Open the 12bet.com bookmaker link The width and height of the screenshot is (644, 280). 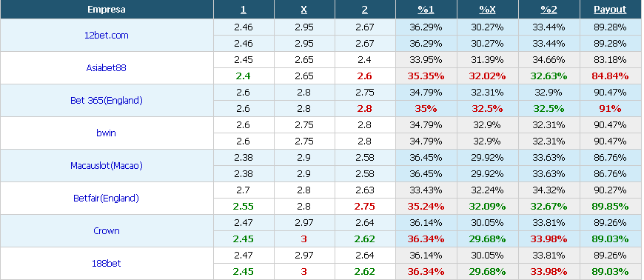107,36
